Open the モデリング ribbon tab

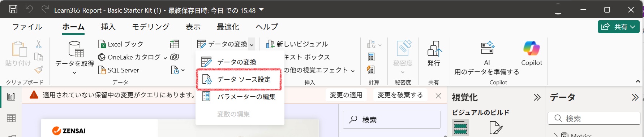click(151, 27)
